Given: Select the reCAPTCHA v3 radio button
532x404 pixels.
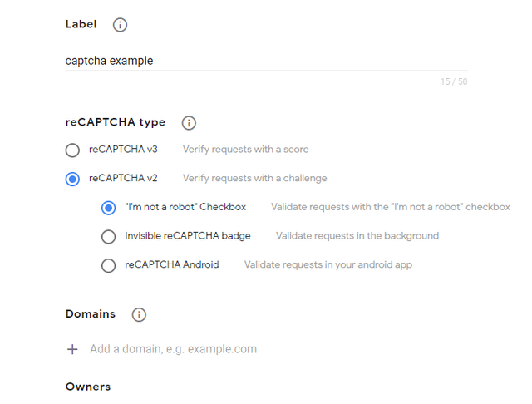Looking at the screenshot, I should tap(72, 150).
